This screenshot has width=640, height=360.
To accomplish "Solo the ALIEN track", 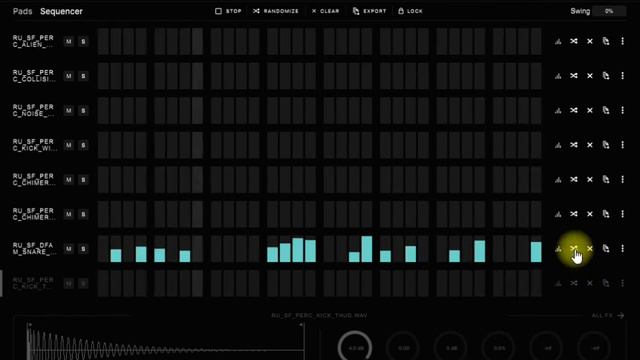I will click(83, 42).
